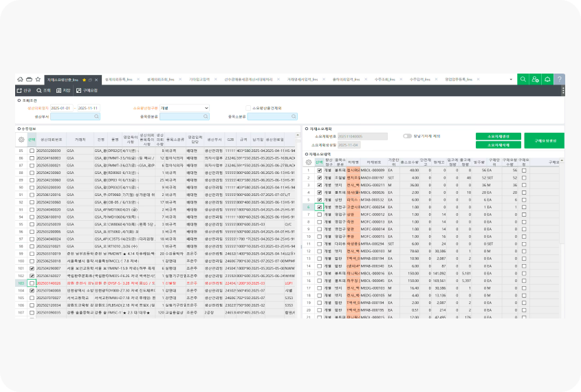
Task: Check the 소요량산출건제외 checkbox
Action: [248, 108]
